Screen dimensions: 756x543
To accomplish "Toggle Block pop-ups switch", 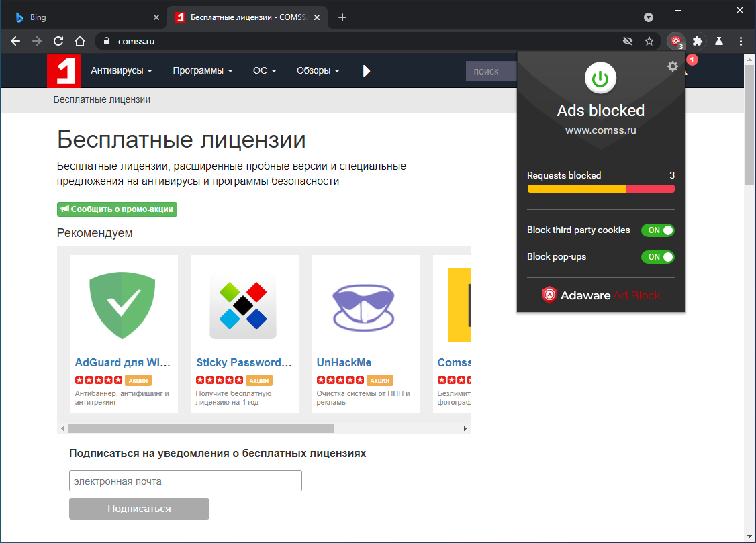I will click(658, 257).
